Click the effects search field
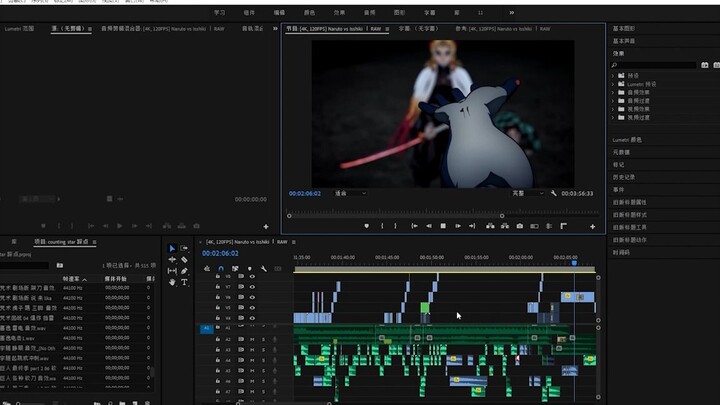The height and width of the screenshot is (405, 720). point(653,65)
